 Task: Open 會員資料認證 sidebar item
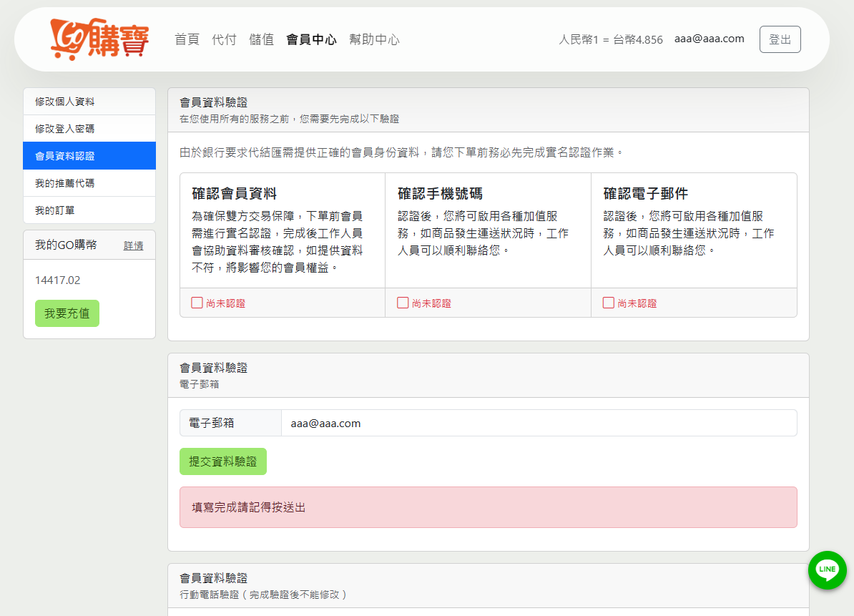(x=89, y=156)
